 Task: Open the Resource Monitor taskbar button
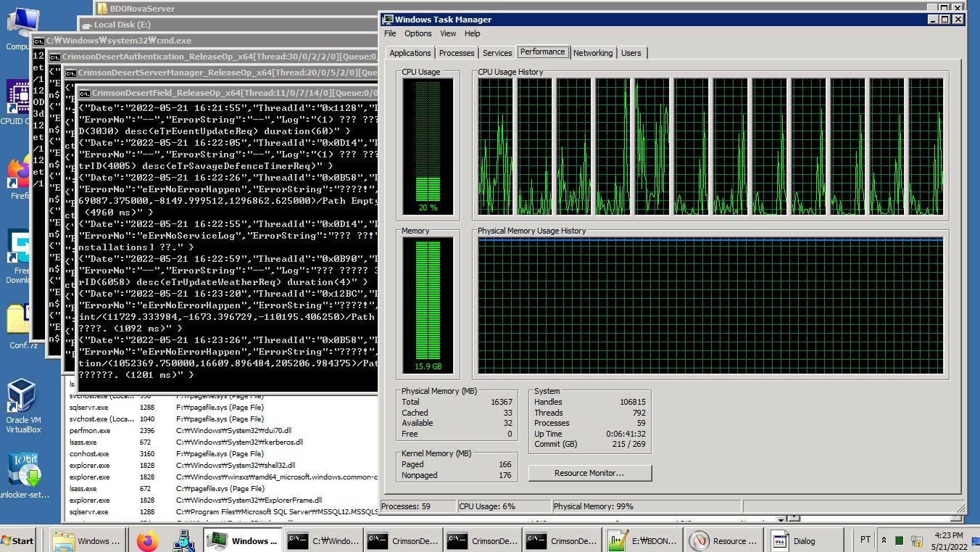[x=723, y=541]
